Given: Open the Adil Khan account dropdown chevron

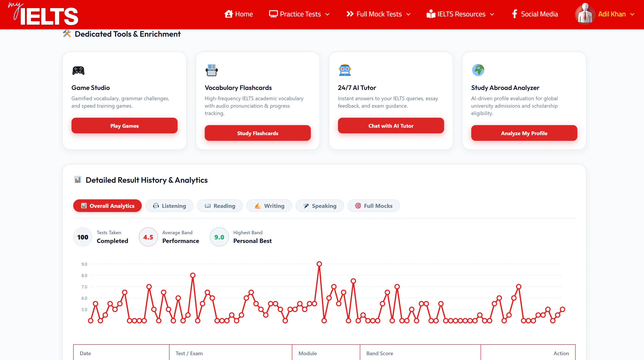Looking at the screenshot, I should pos(632,14).
